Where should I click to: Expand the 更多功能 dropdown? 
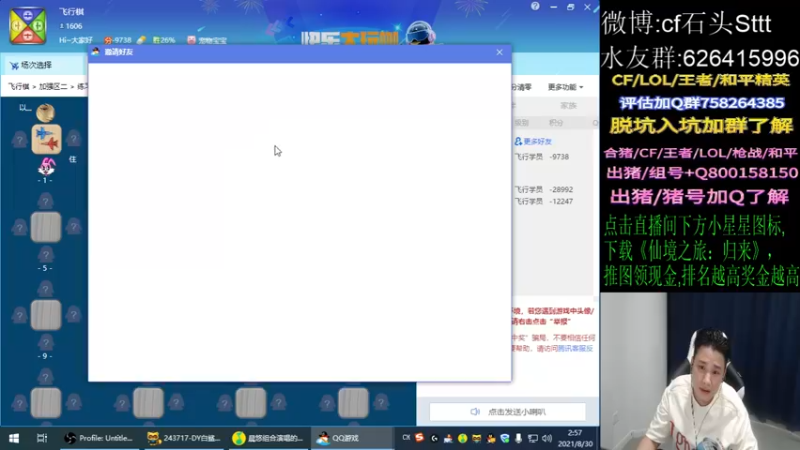point(565,87)
